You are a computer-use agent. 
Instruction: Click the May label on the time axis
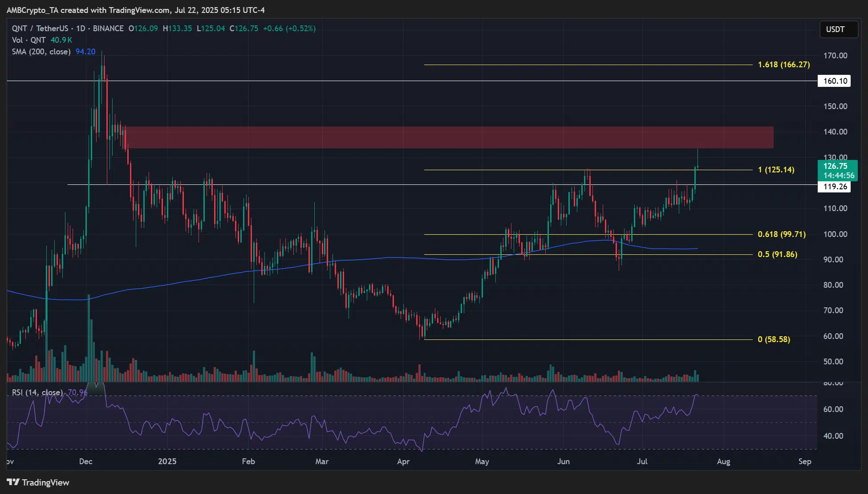[482, 461]
